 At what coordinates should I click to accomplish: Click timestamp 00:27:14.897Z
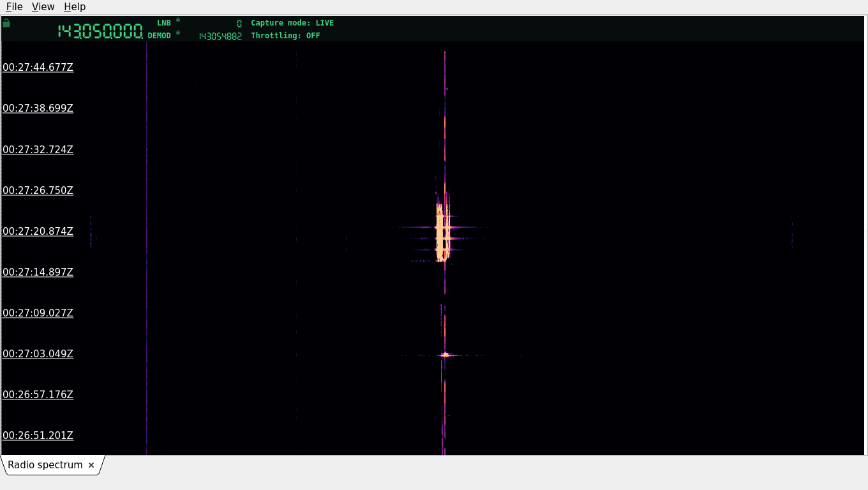point(38,272)
